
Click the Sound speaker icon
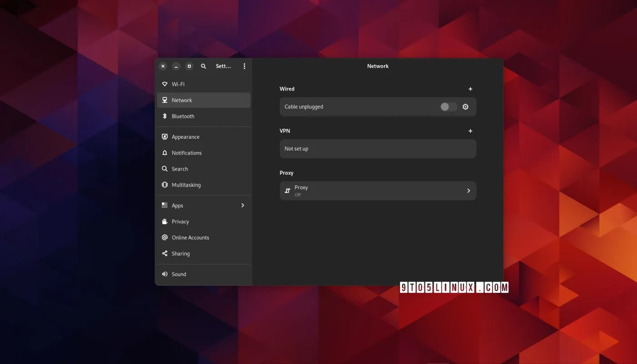click(x=165, y=274)
